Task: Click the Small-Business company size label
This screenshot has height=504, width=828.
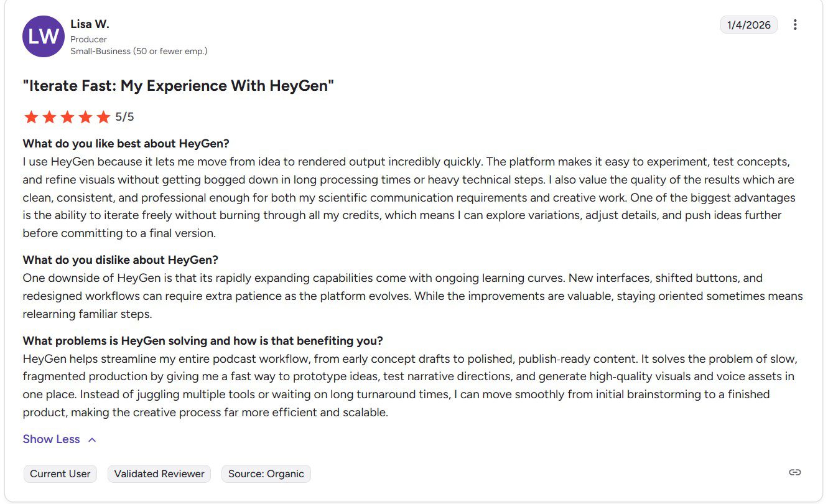Action: [x=139, y=51]
